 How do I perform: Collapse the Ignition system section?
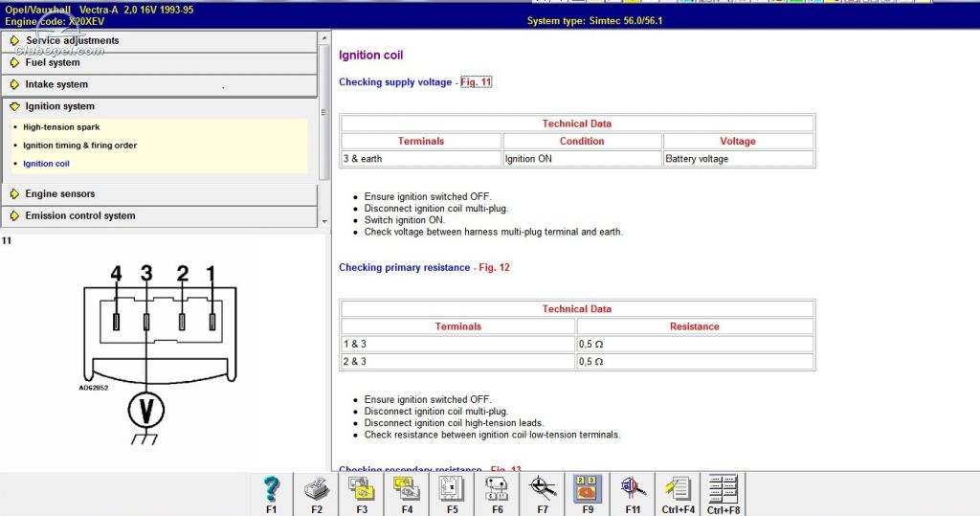pyautogui.click(x=160, y=106)
